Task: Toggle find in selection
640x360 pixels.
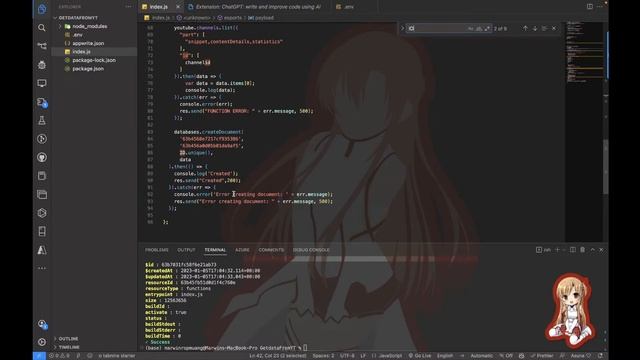Action: coord(544,28)
